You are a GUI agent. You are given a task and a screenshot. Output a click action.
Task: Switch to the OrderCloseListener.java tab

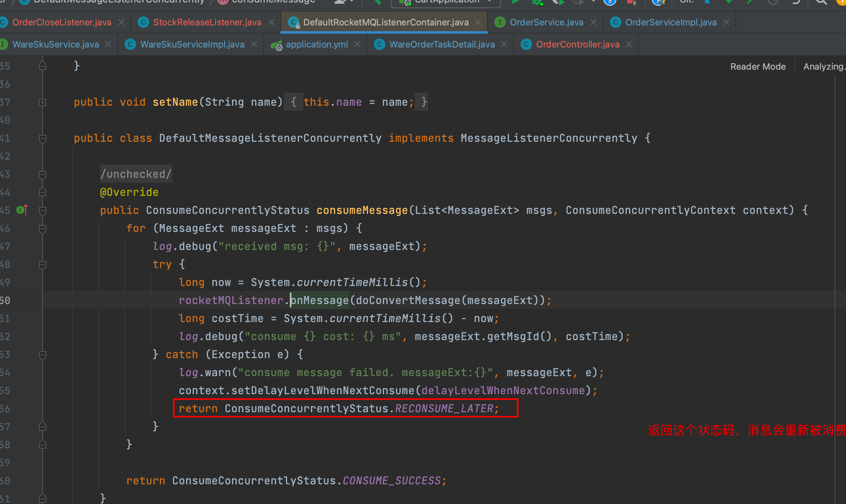tap(61, 22)
